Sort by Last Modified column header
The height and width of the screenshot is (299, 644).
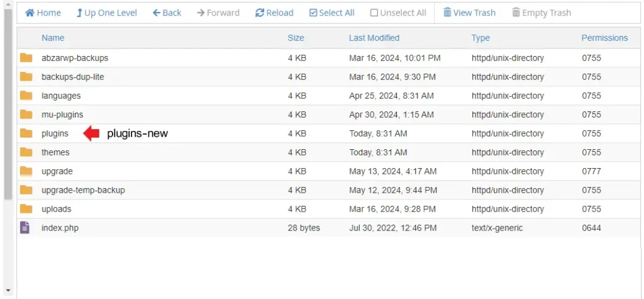pos(374,38)
